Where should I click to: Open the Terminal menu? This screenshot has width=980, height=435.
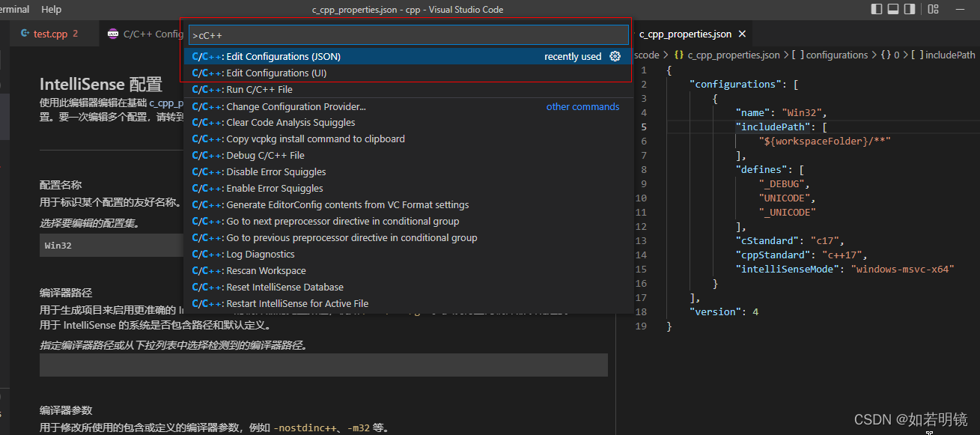click(15, 10)
